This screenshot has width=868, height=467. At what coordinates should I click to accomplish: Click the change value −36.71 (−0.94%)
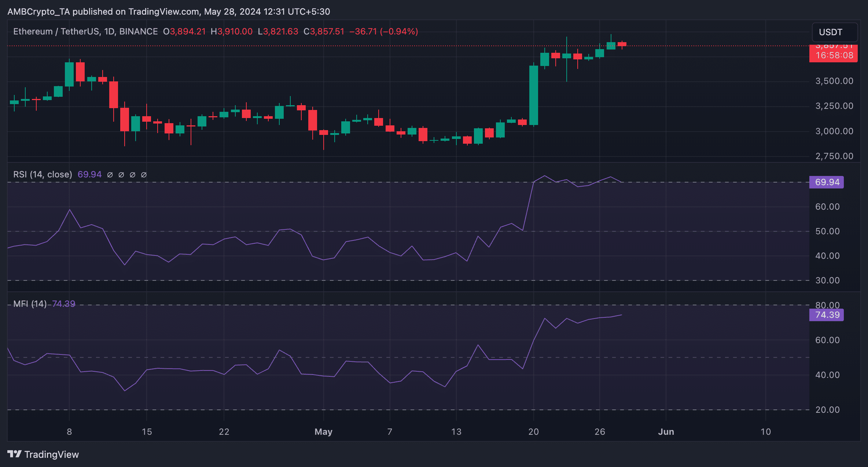click(384, 32)
